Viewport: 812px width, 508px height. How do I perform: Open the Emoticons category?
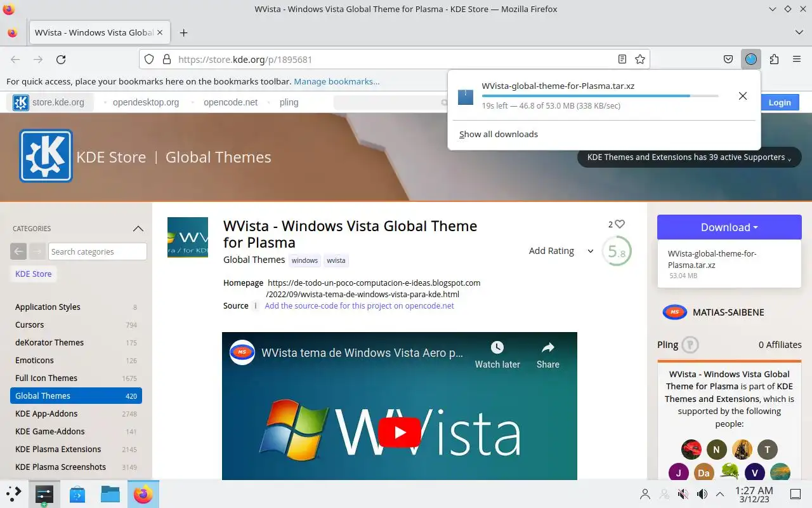(76, 360)
